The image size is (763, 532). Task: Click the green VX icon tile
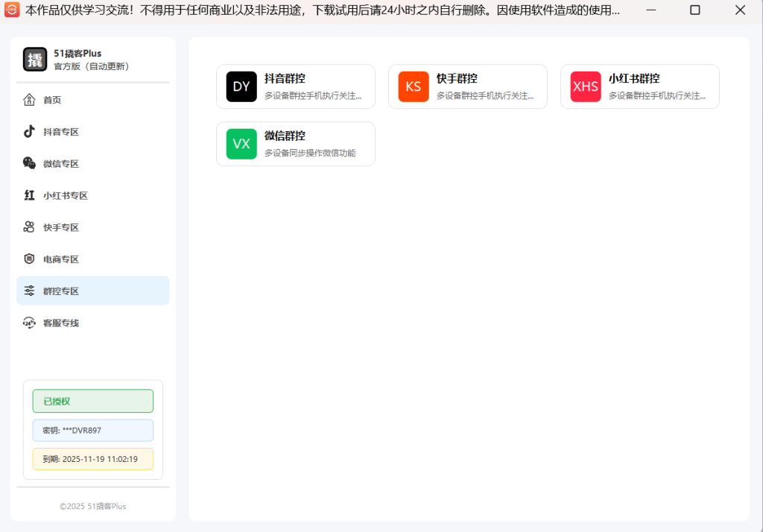point(241,144)
